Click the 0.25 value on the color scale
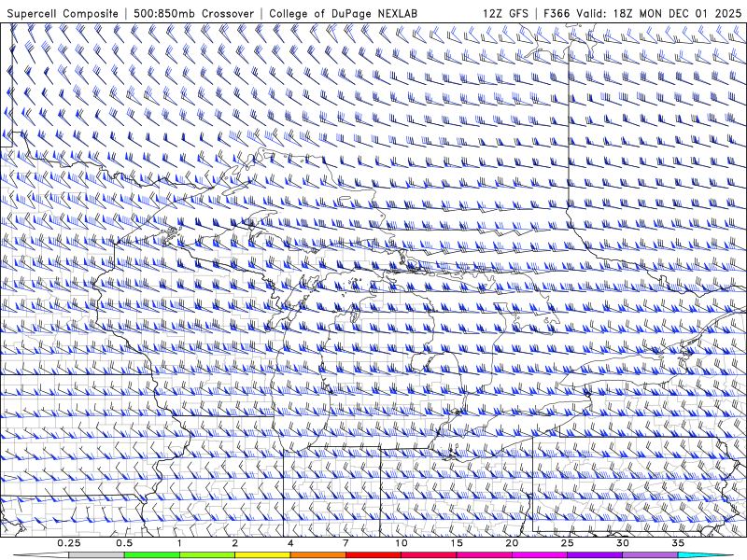Screen dimensions: 747x560 pos(69,543)
